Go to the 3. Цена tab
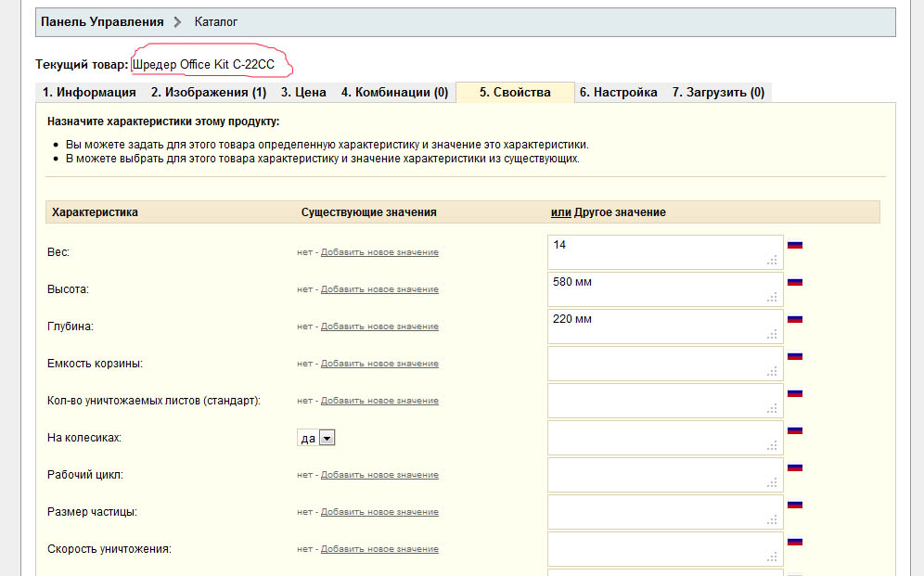 coord(303,93)
